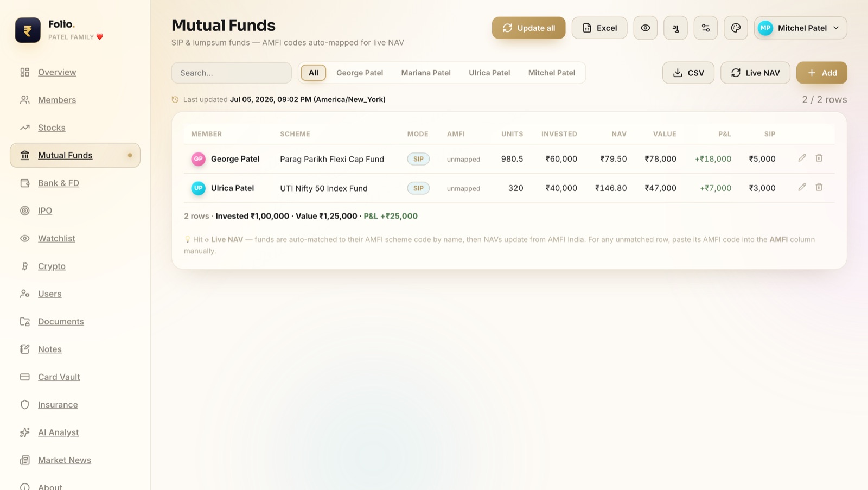
Task: Open Bank & FD page
Action: [59, 183]
